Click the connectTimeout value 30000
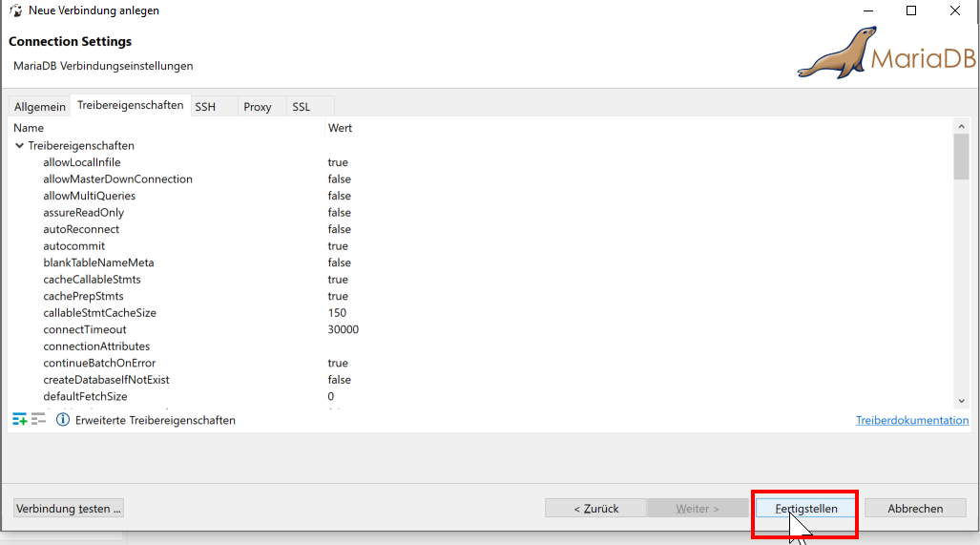Viewport: 980px width, 545px height. coord(344,329)
